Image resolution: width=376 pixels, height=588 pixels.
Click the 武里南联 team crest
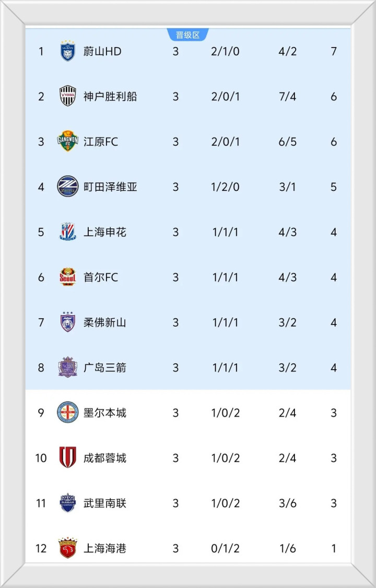[x=67, y=503]
